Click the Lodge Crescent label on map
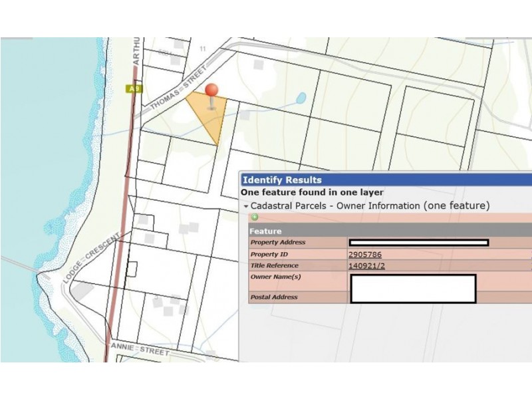Image resolution: width=532 pixels, height=399 pixels. tap(91, 258)
